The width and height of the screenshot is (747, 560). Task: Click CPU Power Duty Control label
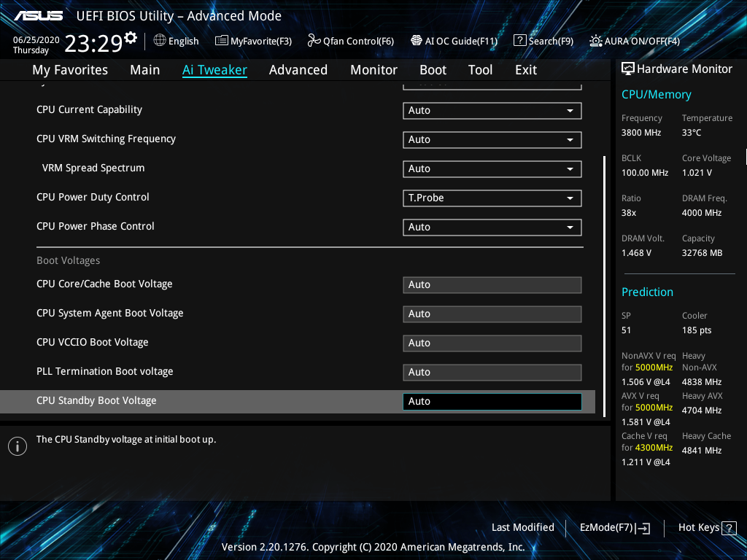93,197
